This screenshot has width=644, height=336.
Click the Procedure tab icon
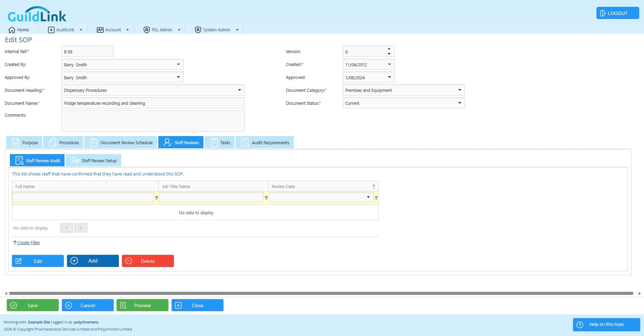click(x=53, y=142)
